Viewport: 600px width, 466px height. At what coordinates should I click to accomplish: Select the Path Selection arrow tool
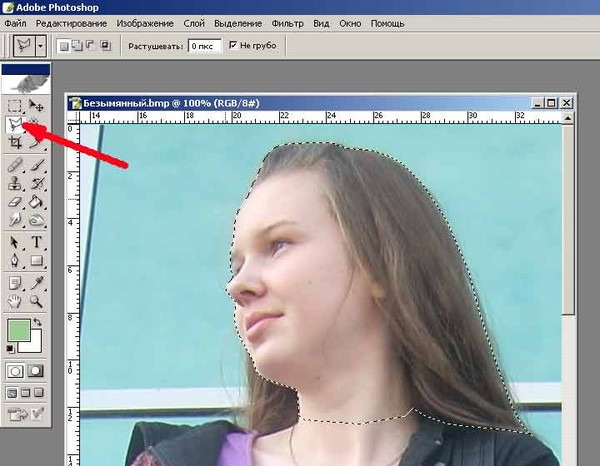click(15, 243)
